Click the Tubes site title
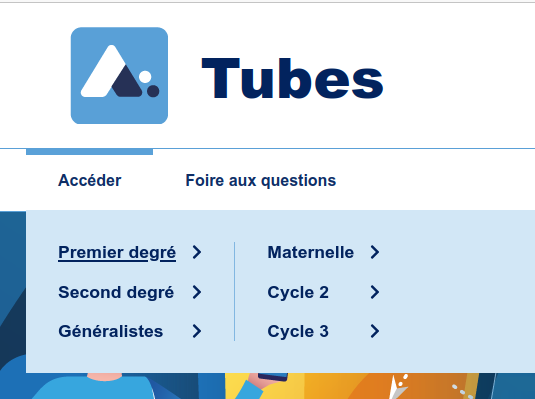 (293, 79)
